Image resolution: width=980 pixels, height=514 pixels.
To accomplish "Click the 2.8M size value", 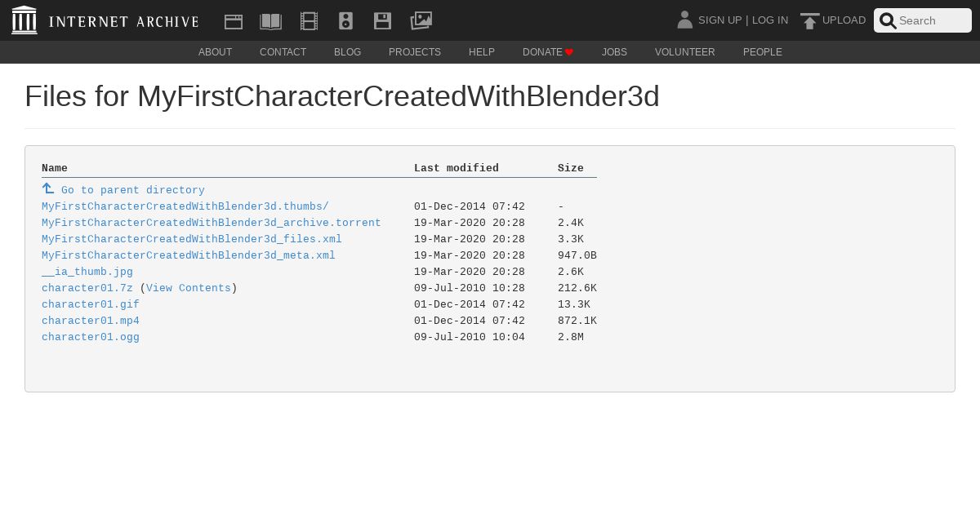I will (571, 337).
